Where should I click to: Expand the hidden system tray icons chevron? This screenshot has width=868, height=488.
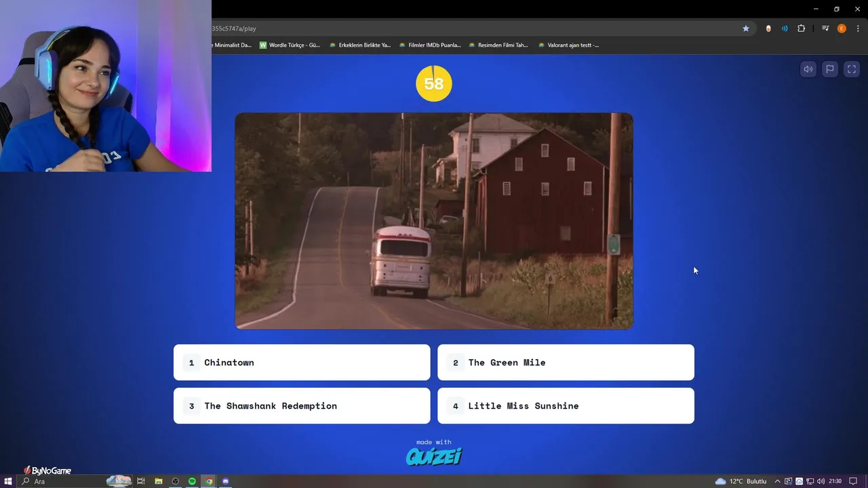tap(777, 481)
